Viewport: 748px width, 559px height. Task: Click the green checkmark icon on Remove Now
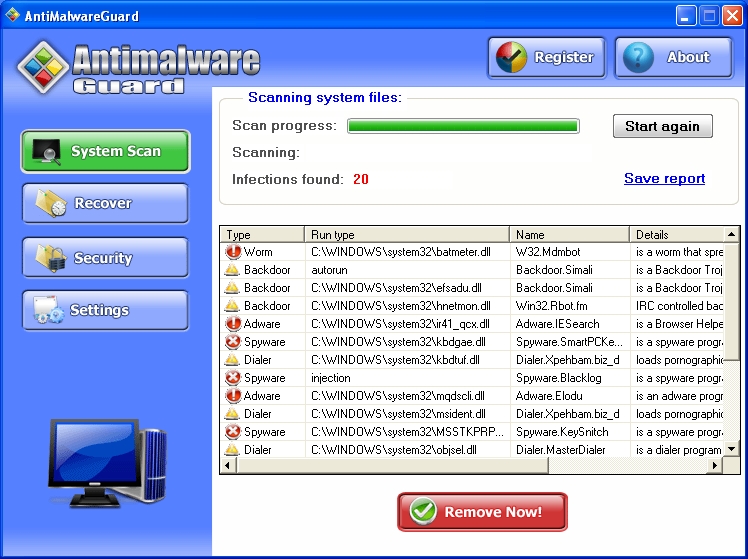point(423,512)
